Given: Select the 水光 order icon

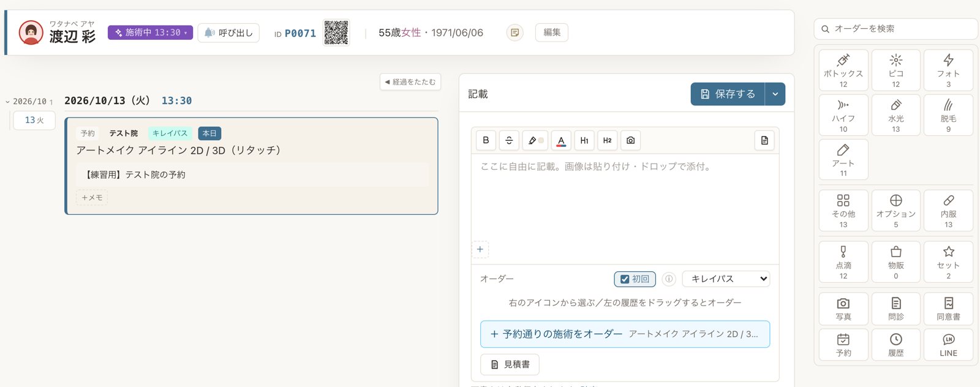Looking at the screenshot, I should click(x=896, y=115).
